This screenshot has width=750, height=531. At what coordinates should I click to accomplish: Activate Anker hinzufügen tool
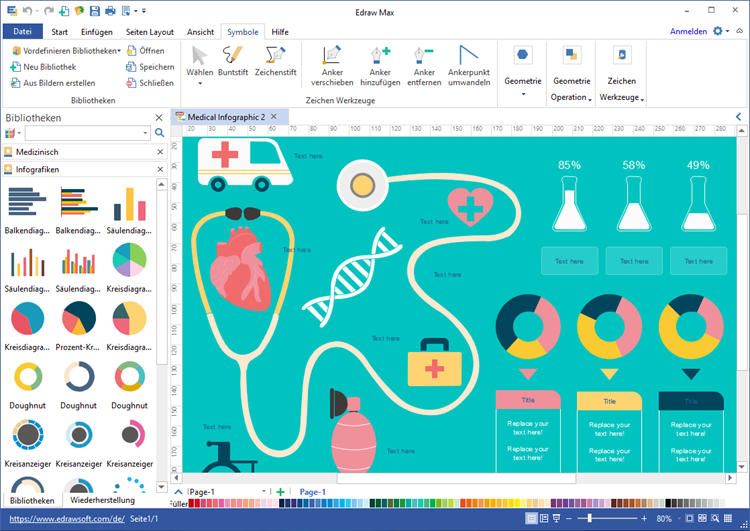pyautogui.click(x=380, y=66)
